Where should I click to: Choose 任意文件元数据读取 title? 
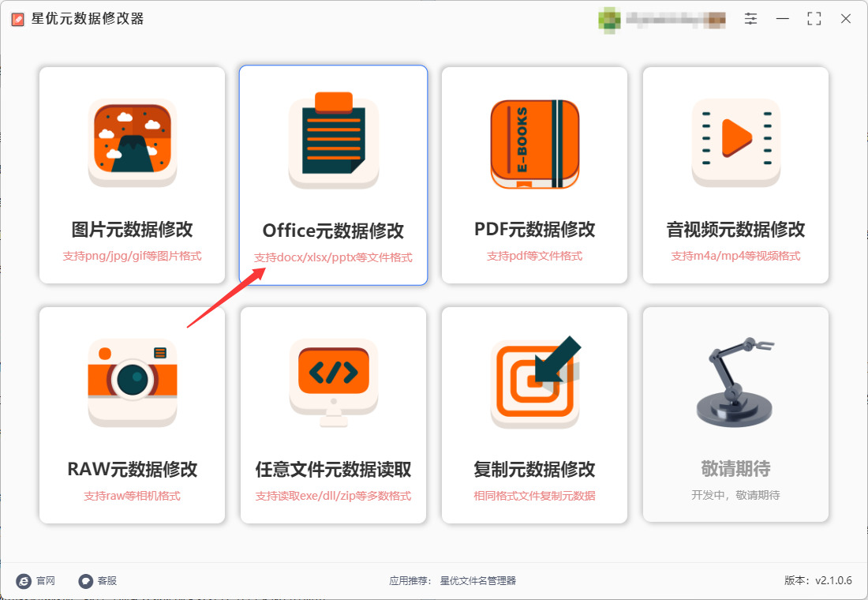tap(333, 469)
